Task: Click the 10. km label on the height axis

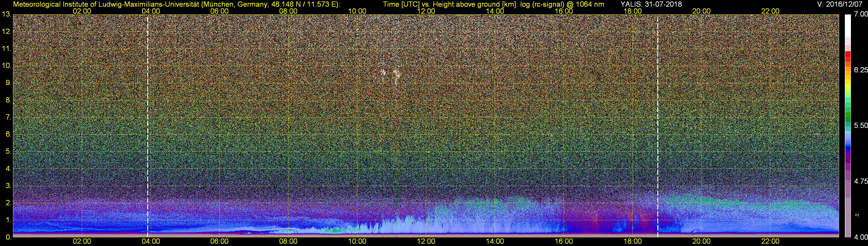Action: click(x=6, y=66)
